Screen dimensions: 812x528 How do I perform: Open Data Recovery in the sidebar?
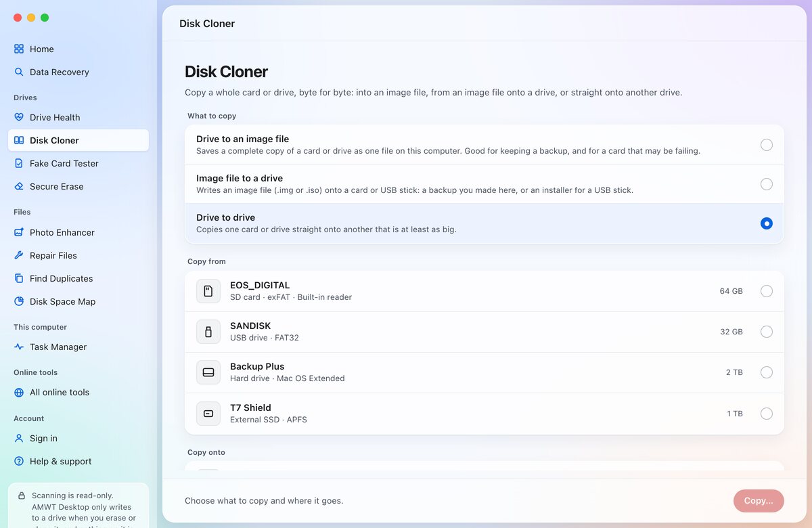[78, 72]
